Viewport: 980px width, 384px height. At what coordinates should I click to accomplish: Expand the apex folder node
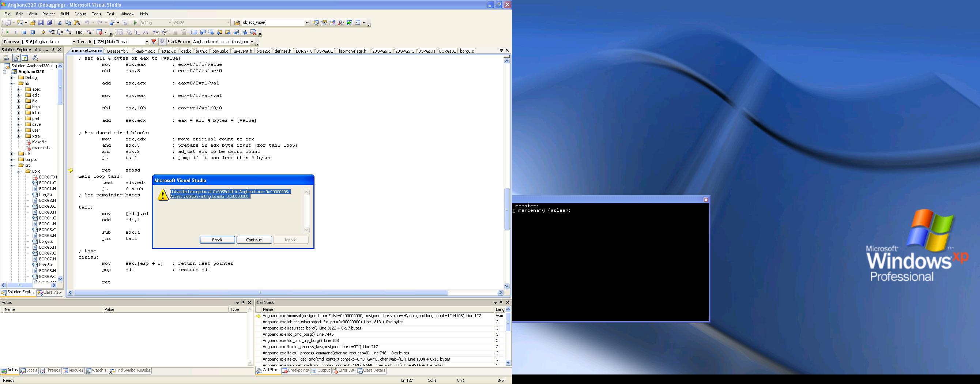tap(18, 90)
